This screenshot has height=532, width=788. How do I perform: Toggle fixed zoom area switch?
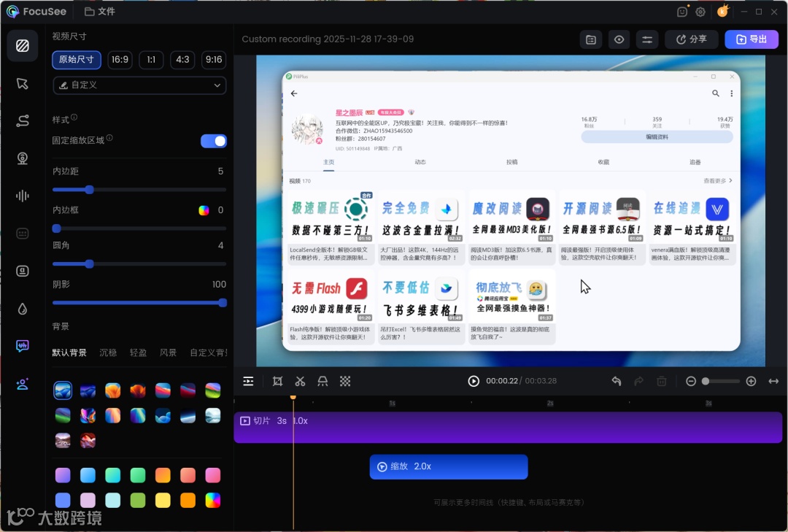(x=214, y=142)
